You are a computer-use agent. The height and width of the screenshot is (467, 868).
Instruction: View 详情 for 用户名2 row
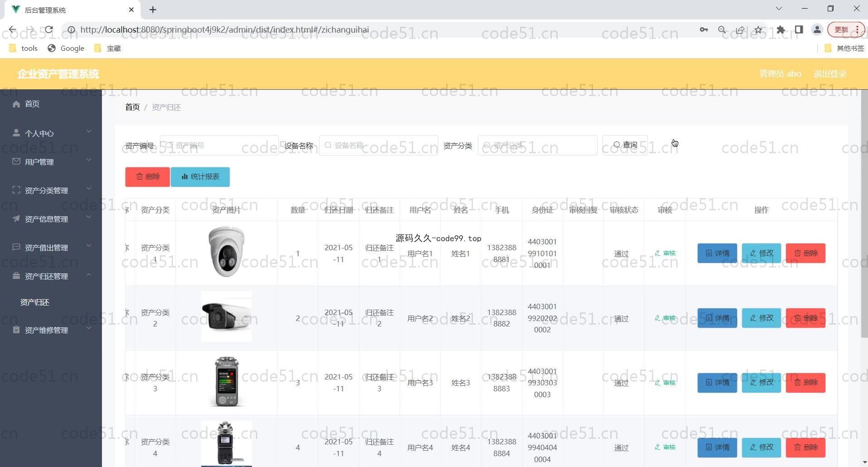click(x=717, y=318)
